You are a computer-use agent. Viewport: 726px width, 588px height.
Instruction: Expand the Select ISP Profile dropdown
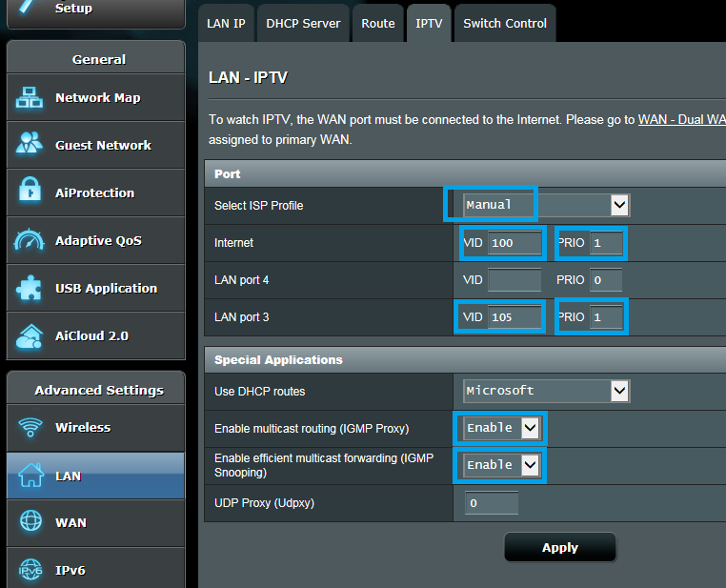(x=546, y=205)
